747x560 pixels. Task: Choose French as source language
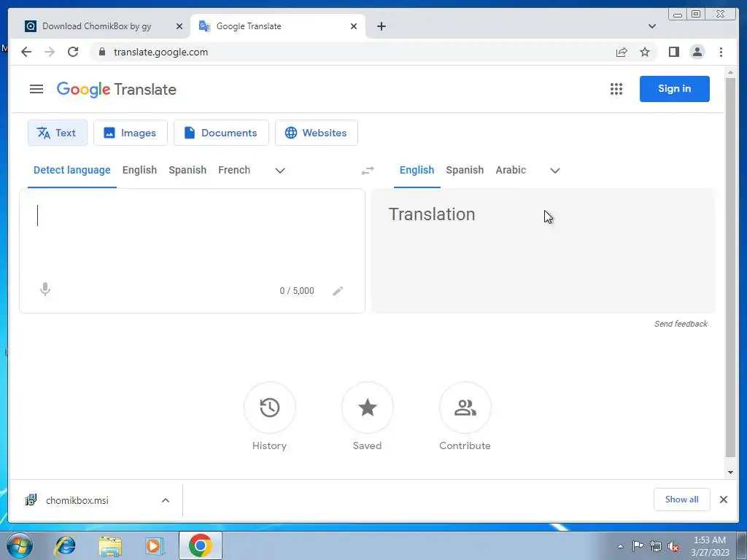click(234, 170)
